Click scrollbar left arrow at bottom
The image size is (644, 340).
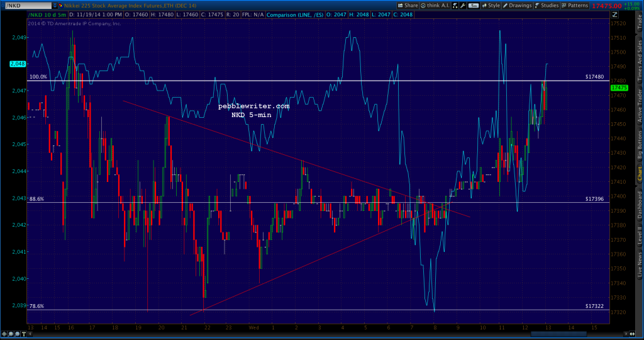pyautogui.click(x=30, y=334)
